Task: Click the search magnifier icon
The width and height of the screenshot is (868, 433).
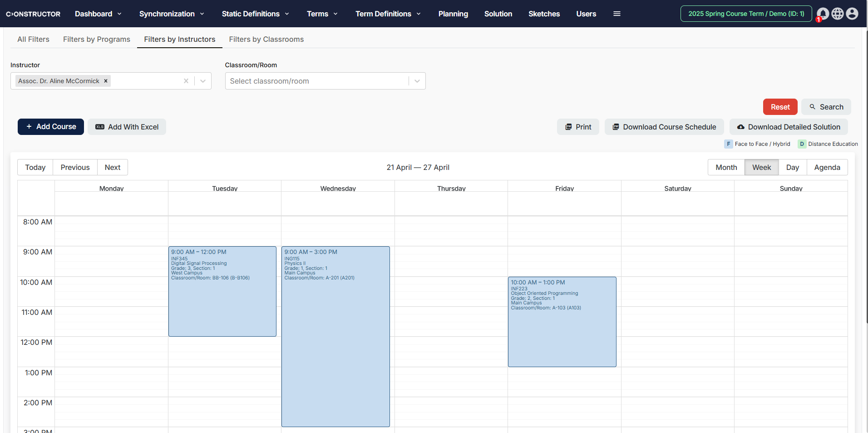Action: tap(812, 107)
